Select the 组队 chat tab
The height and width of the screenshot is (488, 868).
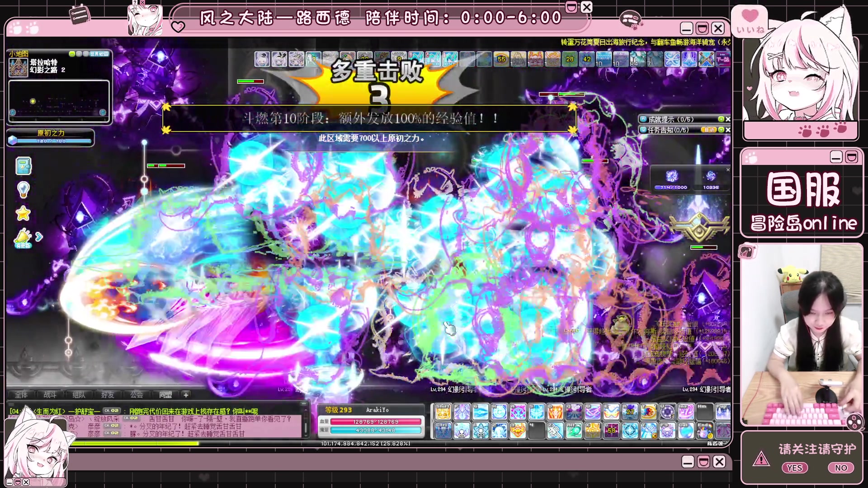[79, 395]
